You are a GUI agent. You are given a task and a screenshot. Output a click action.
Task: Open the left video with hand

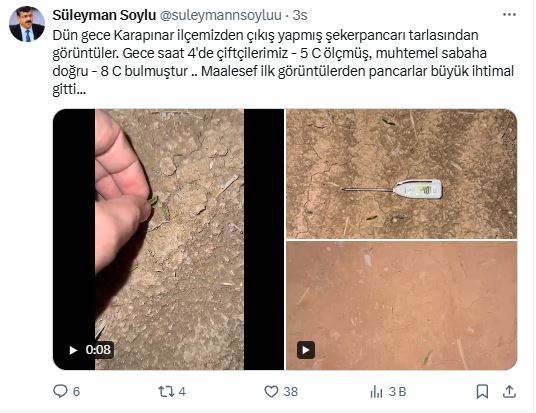pyautogui.click(x=168, y=239)
